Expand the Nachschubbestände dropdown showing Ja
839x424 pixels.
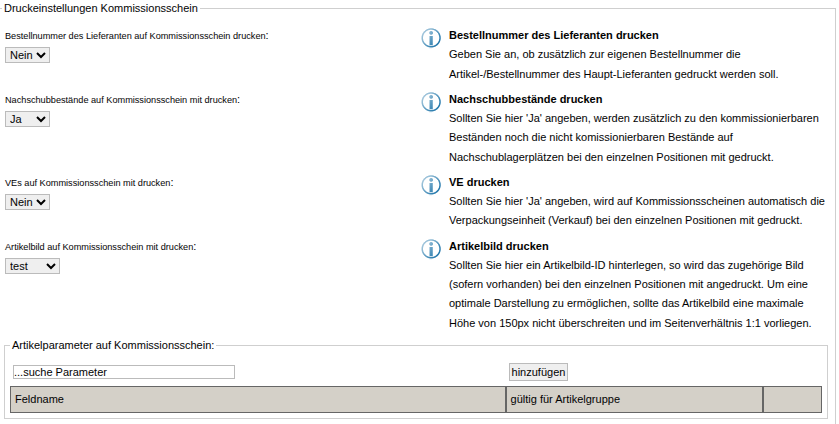click(x=27, y=119)
